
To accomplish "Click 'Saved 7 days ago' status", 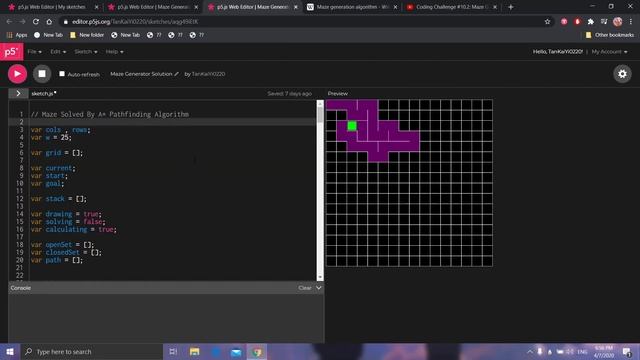I will (289, 93).
